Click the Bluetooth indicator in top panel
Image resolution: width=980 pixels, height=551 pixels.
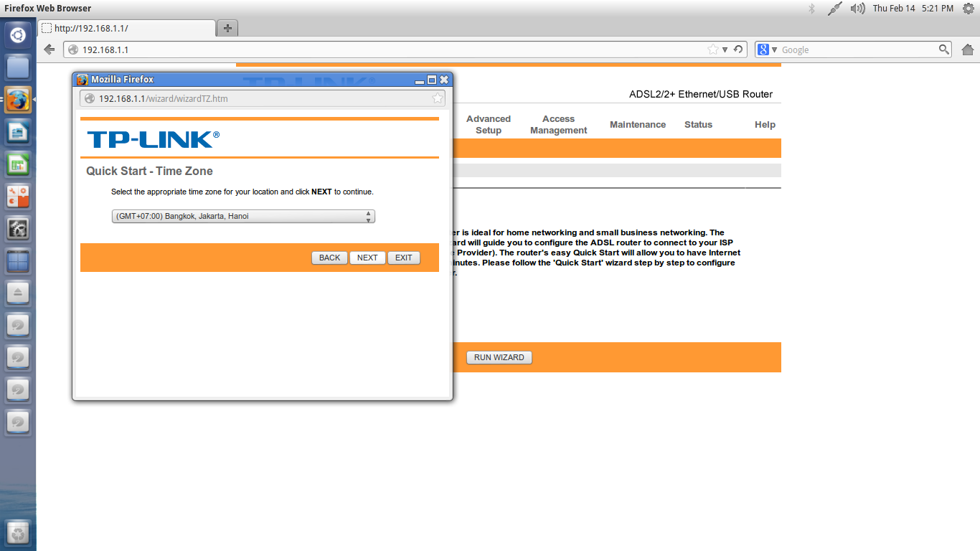(x=812, y=9)
